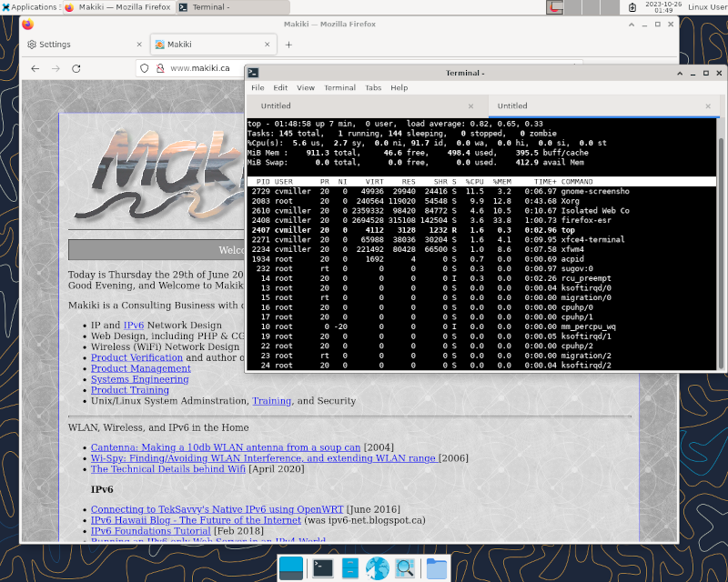Open the IPv6 link in page

click(x=134, y=326)
